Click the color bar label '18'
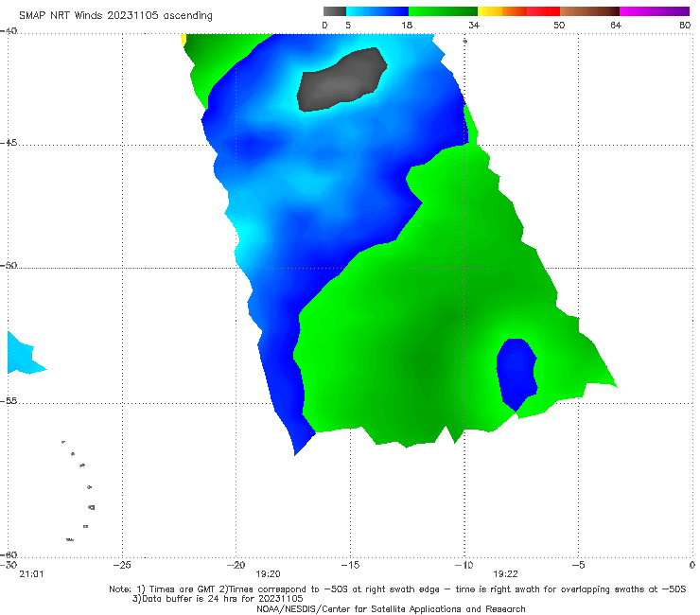Image resolution: width=700 pixels, height=615 pixels. coord(407,25)
